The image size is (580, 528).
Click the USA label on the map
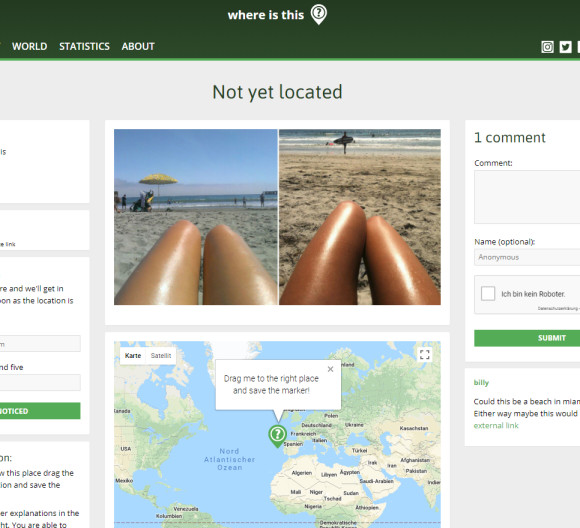[126, 448]
